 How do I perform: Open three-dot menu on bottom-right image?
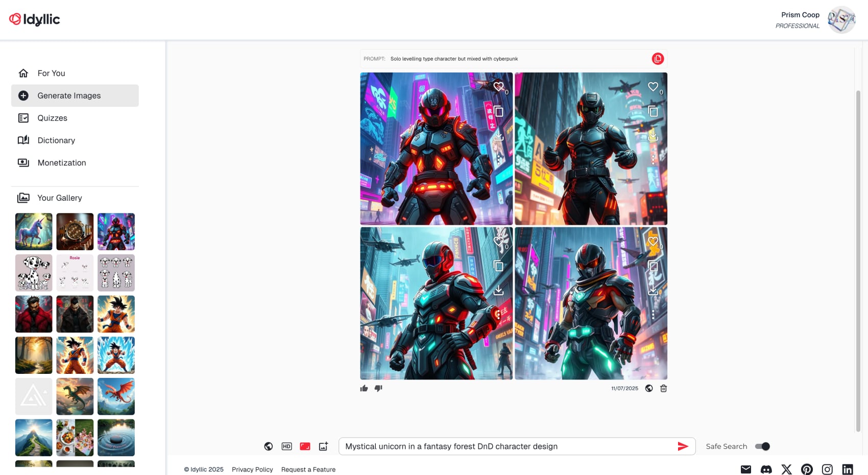[653, 315]
